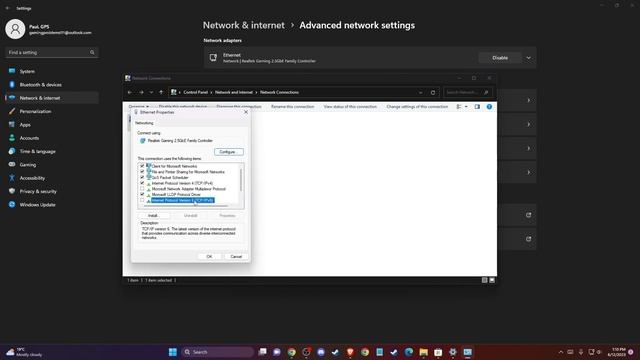Go up one level in Network Connections
This screenshot has width=640, height=360.
point(161,93)
